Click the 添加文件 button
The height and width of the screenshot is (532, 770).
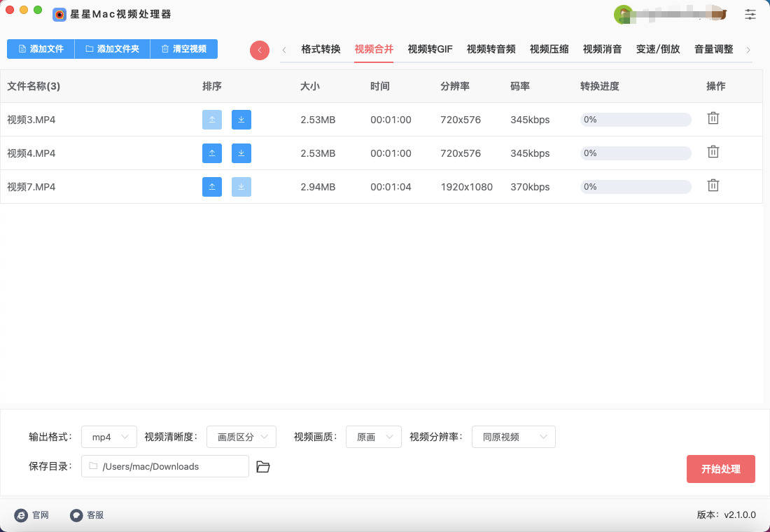coord(41,49)
